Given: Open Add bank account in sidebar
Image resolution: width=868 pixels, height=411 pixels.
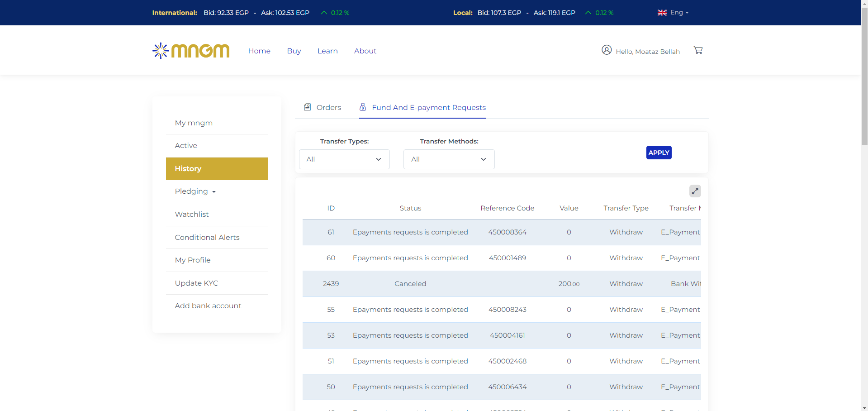Looking at the screenshot, I should [208, 306].
